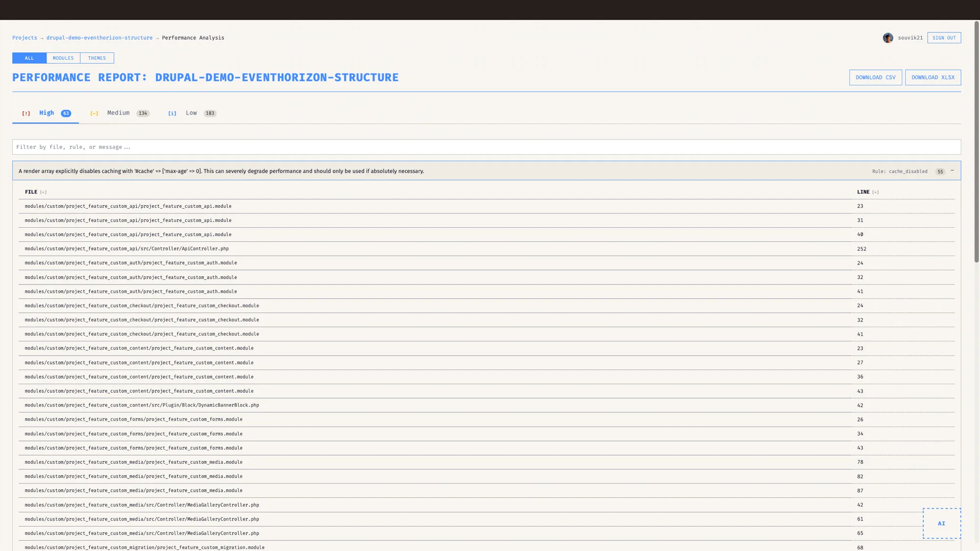Select custom_content.module row at line 43
This screenshot has width=980, height=551.
click(x=487, y=391)
